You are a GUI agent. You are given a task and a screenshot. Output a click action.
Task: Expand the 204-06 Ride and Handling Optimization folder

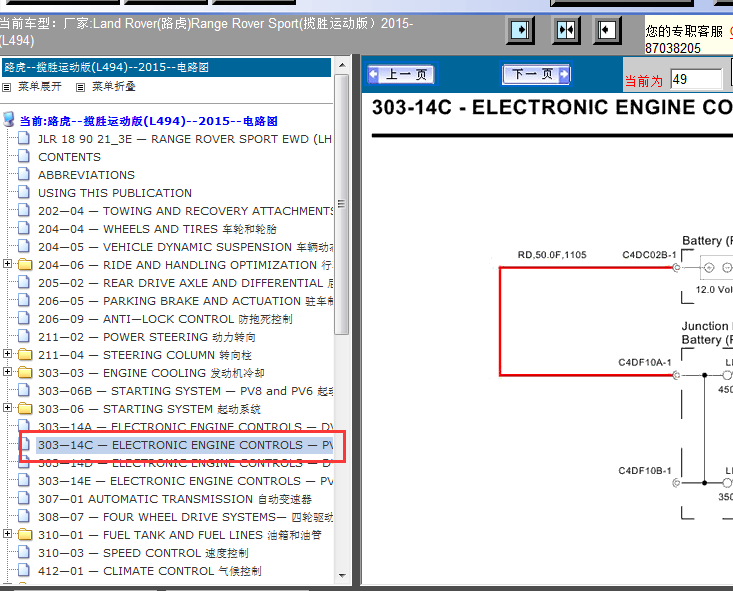click(x=7, y=264)
